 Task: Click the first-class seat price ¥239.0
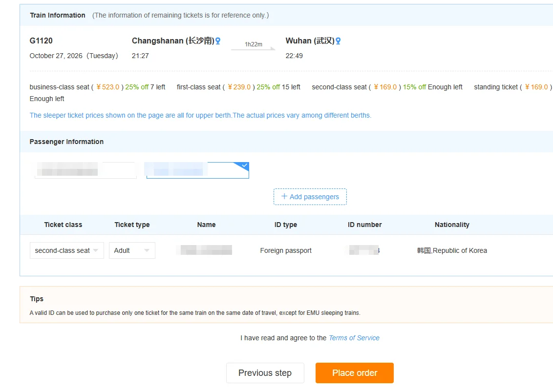click(x=239, y=87)
